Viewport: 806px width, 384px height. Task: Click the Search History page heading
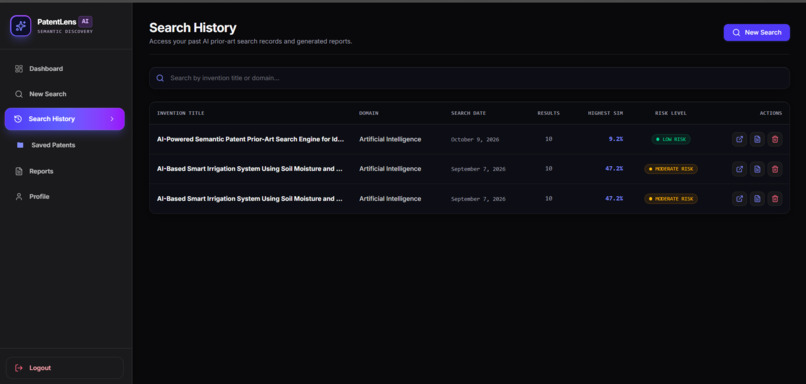[x=193, y=28]
